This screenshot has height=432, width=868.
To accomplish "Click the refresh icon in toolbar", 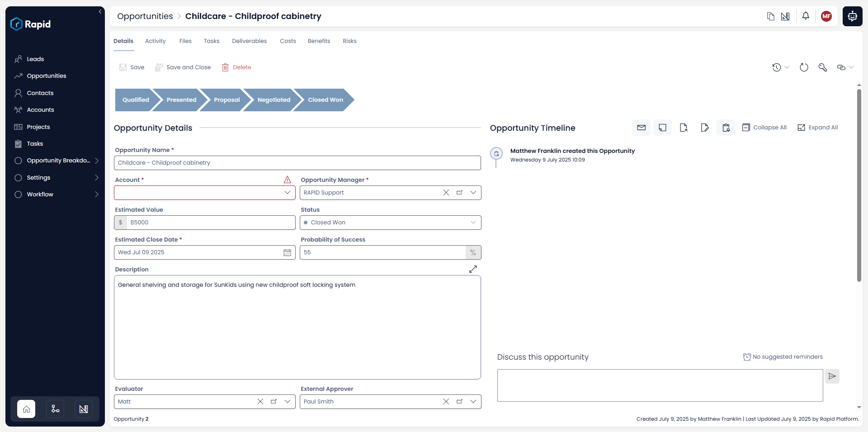I will coord(804,67).
